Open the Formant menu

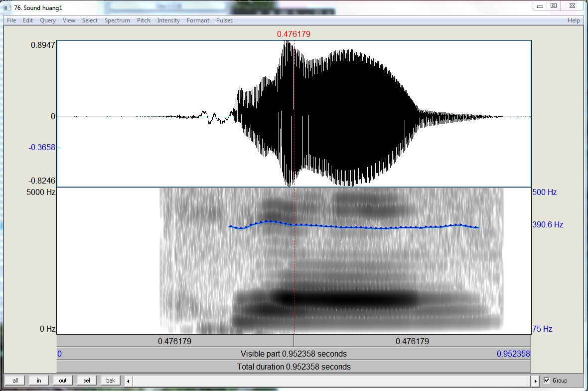(198, 20)
